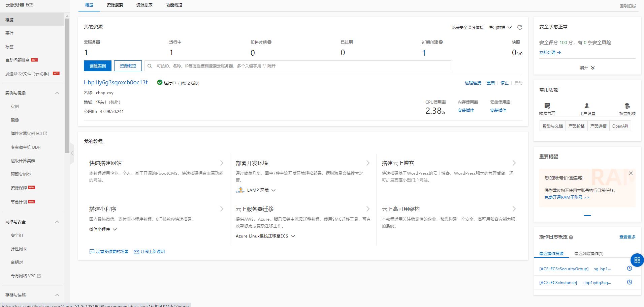This screenshot has width=644, height=307.
Task: Click 重启 for the instance
Action: pyautogui.click(x=491, y=83)
